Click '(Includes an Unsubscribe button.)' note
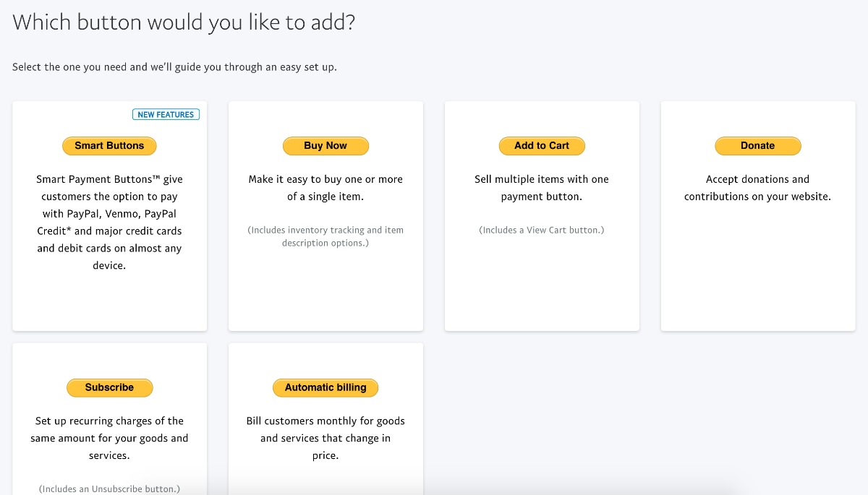Viewport: 868px width, 495px height. (109, 489)
